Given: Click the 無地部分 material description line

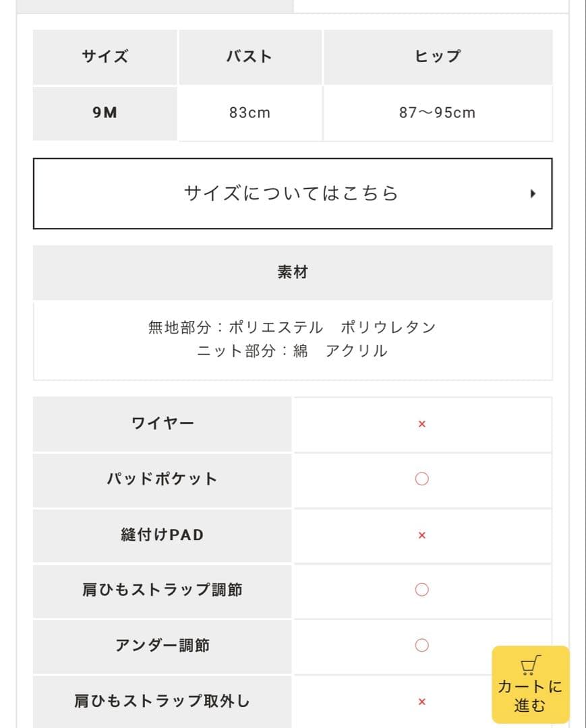Looking at the screenshot, I should click(x=292, y=328).
